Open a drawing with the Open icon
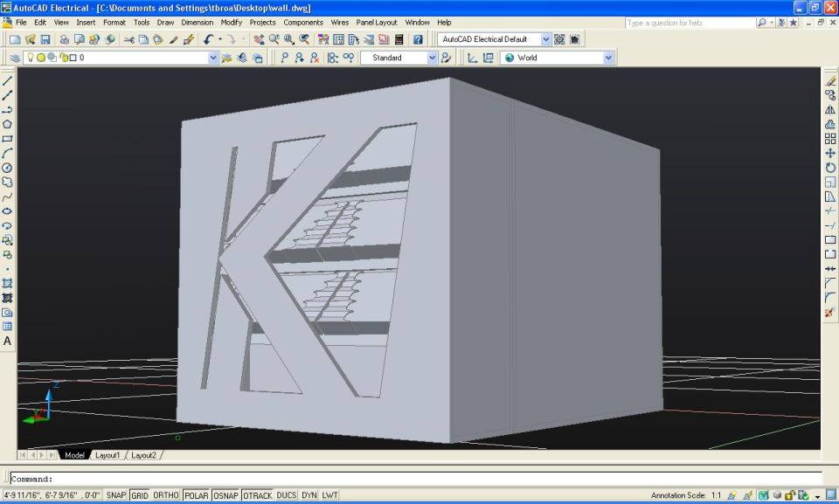The image size is (839, 504). (x=31, y=39)
